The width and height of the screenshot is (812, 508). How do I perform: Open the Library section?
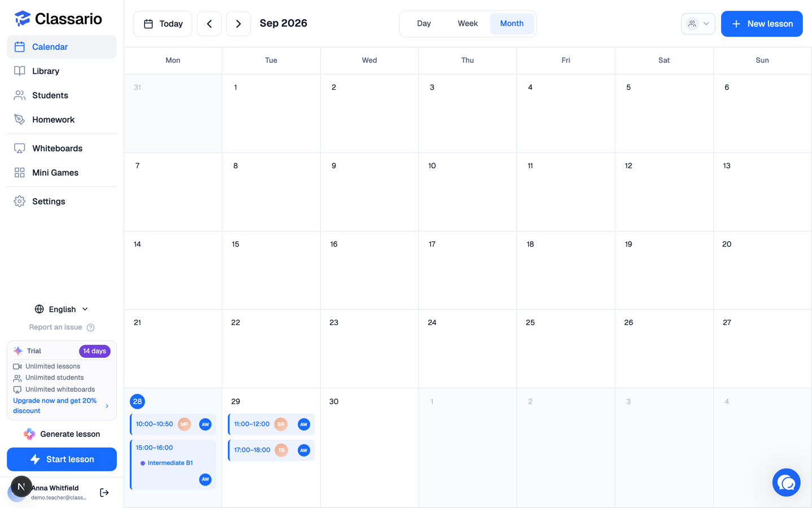(x=61, y=71)
